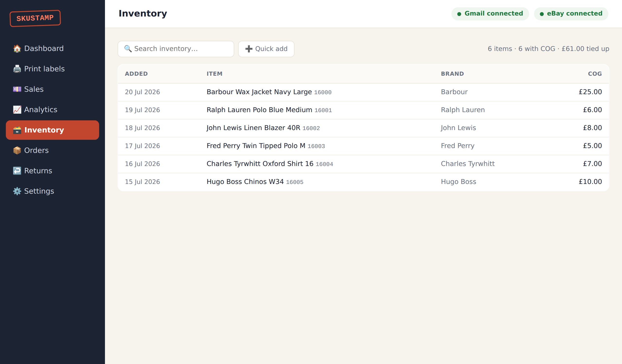Click the £8.00 COG value

592,128
